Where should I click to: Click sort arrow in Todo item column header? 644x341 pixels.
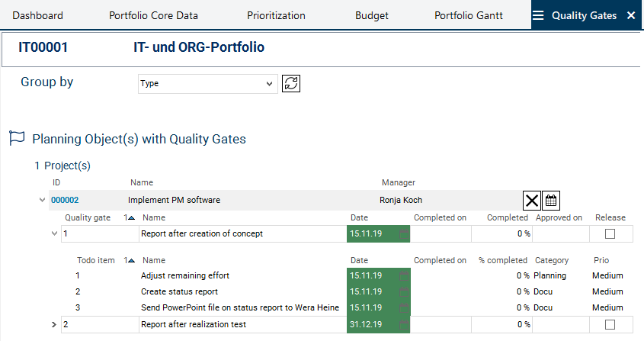coord(129,261)
